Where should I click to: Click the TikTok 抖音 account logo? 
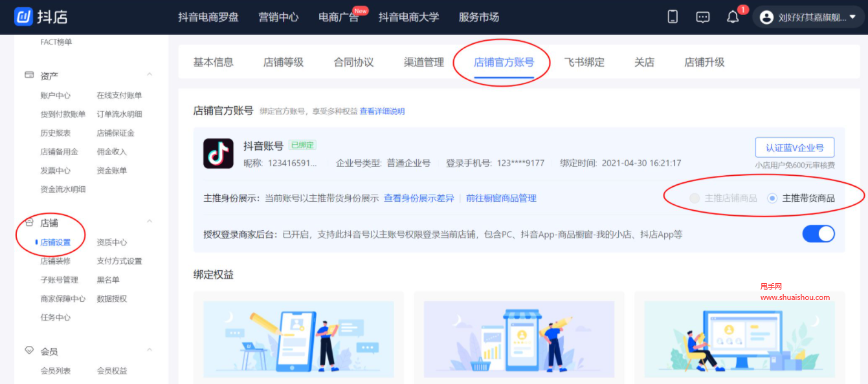218,154
